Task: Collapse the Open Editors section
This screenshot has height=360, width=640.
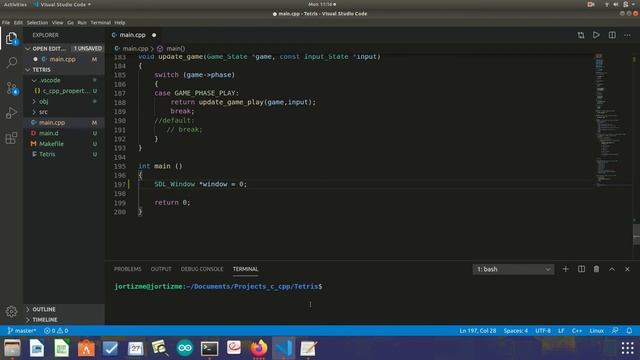Action: click(28, 49)
